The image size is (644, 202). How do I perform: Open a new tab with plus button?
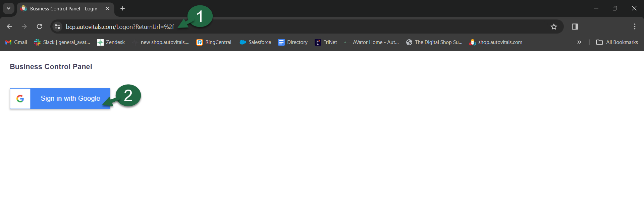pyautogui.click(x=122, y=8)
